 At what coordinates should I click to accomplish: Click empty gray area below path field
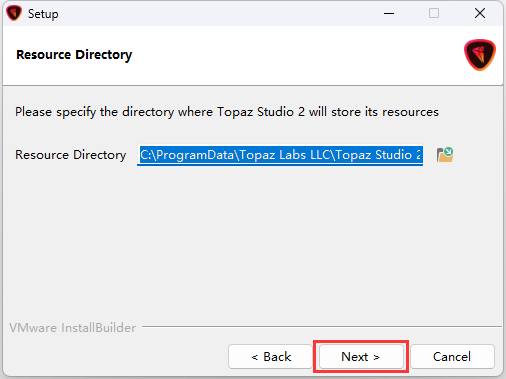tap(253, 243)
